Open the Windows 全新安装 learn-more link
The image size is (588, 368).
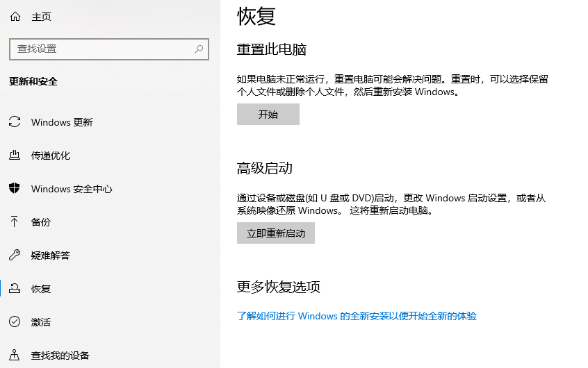(357, 316)
